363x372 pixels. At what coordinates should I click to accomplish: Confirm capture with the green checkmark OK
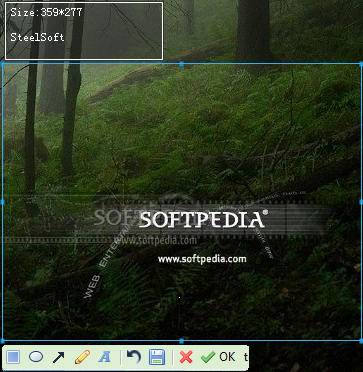218,357
